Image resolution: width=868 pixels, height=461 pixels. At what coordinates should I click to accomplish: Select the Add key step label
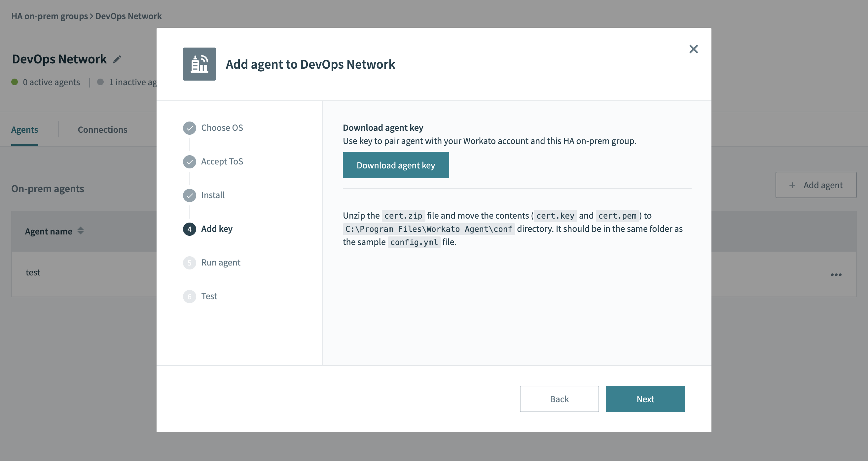[x=217, y=229]
